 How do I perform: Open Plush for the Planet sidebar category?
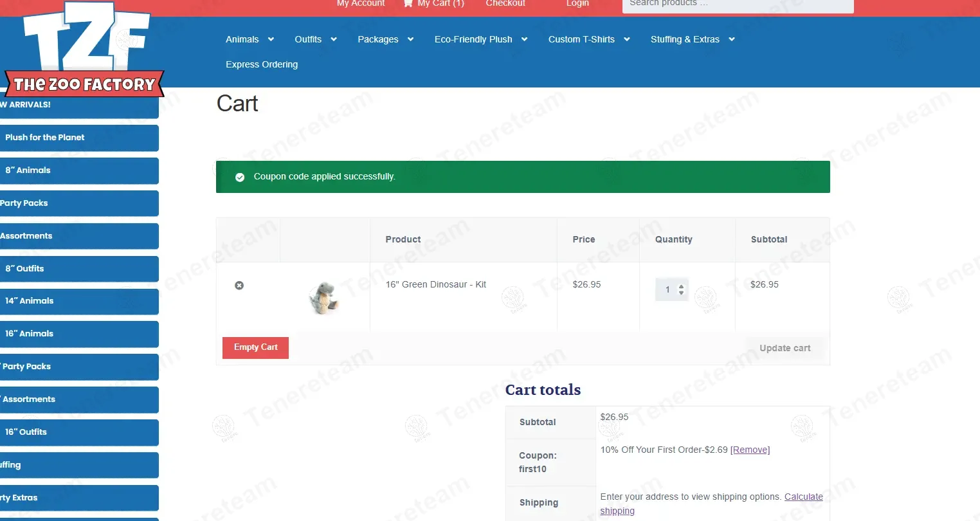point(79,138)
